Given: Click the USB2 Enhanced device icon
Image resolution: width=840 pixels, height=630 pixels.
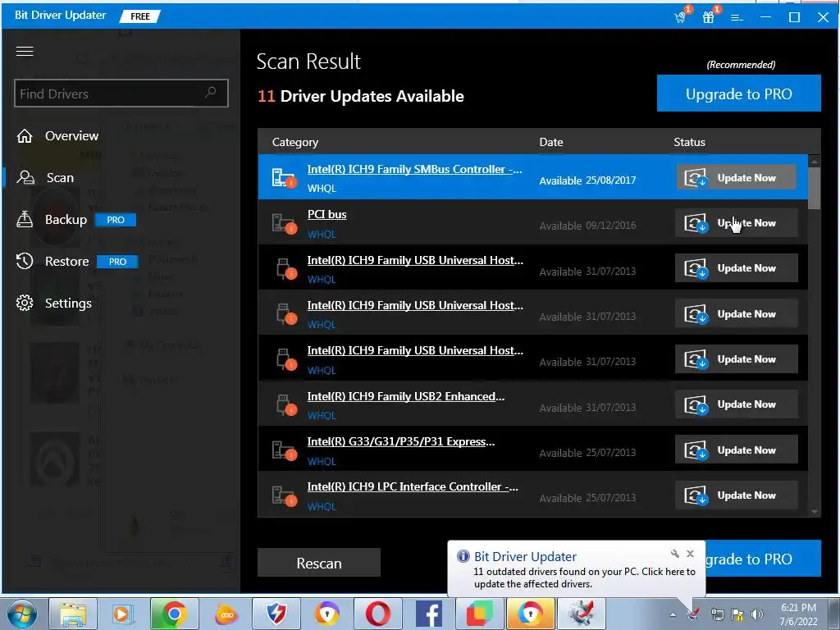Looking at the screenshot, I should coord(286,405).
